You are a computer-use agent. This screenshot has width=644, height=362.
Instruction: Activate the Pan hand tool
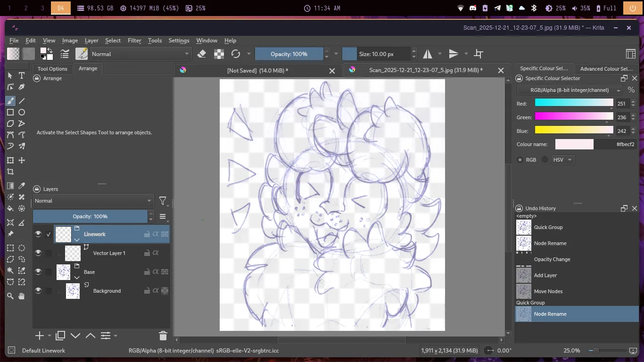pos(22,296)
